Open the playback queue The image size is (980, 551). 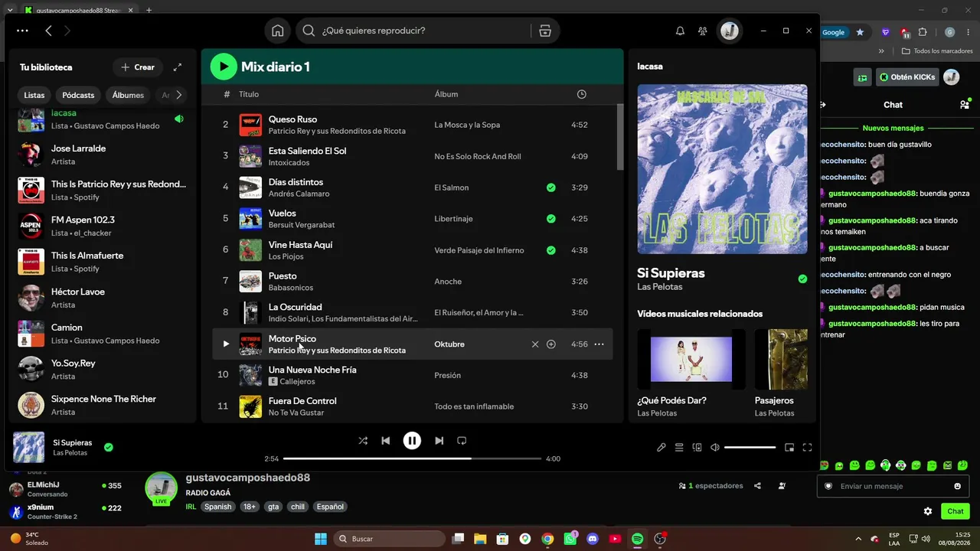[679, 448]
